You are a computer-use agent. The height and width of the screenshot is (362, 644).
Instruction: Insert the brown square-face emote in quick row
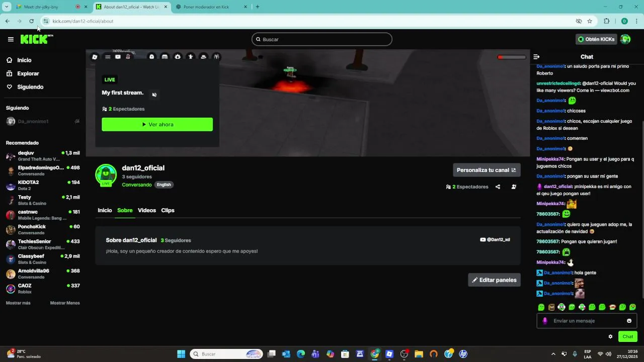(551, 307)
